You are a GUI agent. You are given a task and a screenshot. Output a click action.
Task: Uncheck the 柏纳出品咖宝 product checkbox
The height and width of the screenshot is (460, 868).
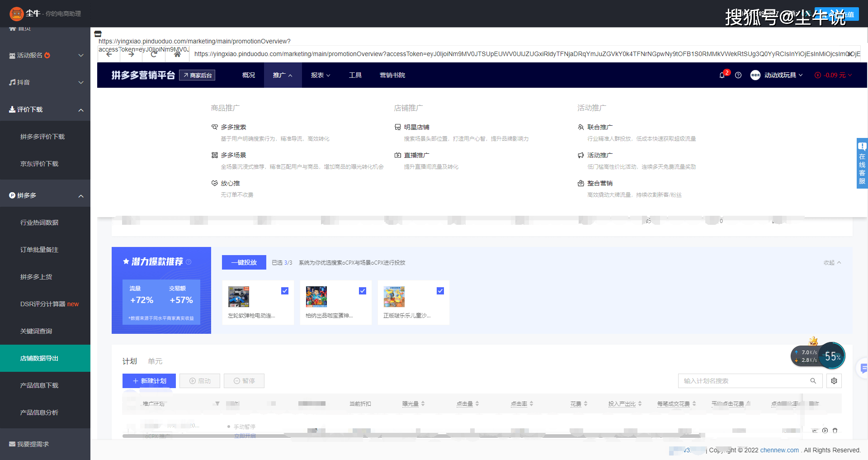(x=363, y=291)
